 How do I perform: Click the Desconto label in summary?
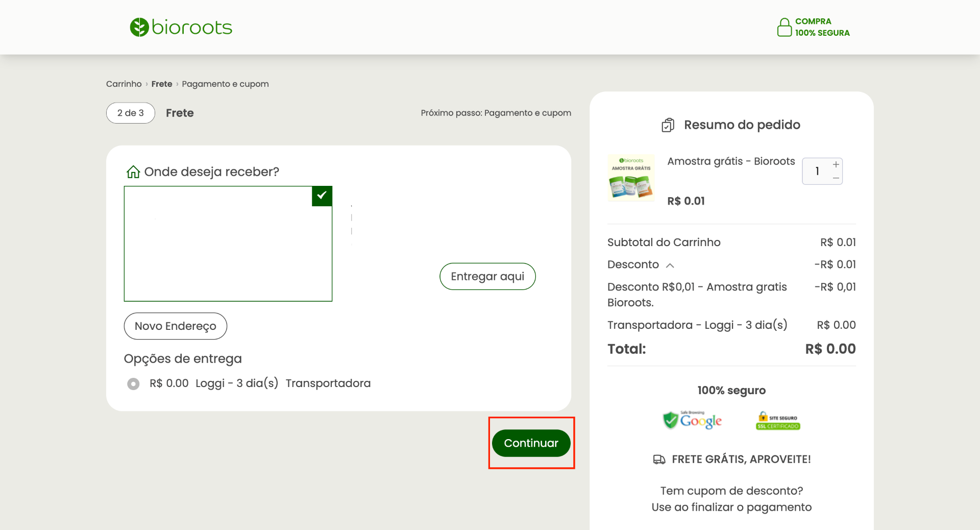pyautogui.click(x=633, y=264)
